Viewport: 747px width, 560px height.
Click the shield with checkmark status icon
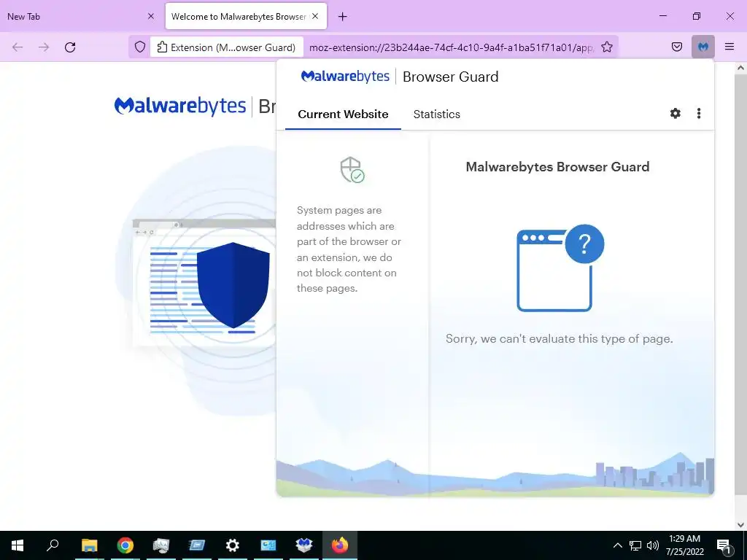coord(352,169)
